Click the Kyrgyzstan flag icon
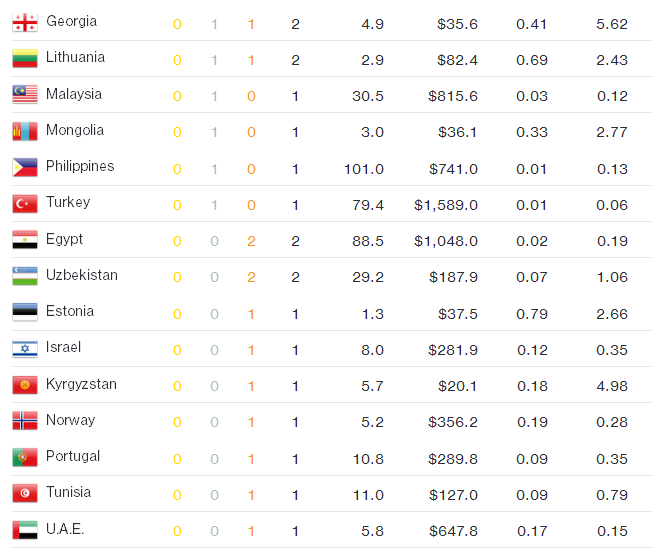671x557 pixels. [25, 385]
